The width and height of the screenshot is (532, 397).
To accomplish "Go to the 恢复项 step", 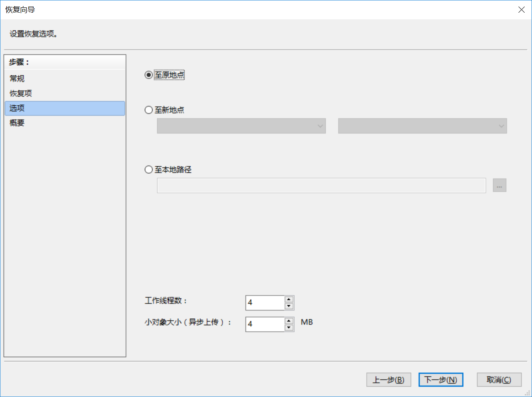I will coord(21,93).
